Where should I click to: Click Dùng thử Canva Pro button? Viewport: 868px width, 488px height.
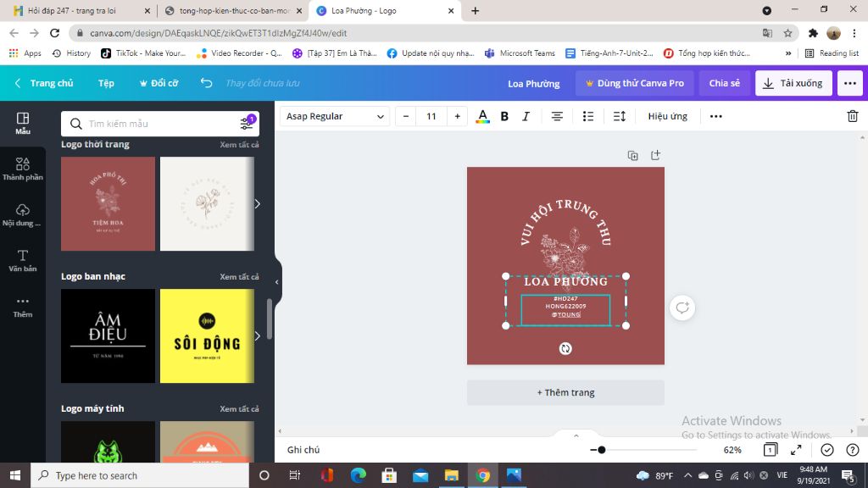[634, 83]
